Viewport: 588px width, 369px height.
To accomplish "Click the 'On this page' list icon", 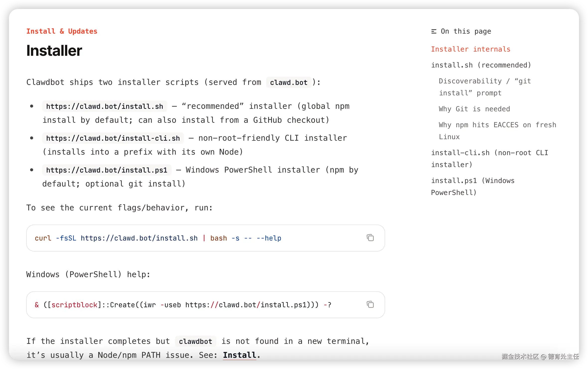I will click(434, 31).
